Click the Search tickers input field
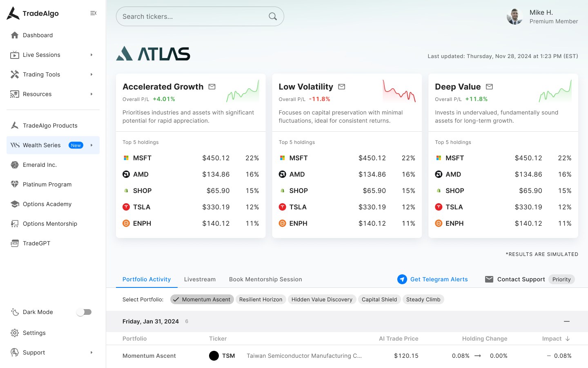Image resolution: width=588 pixels, height=368 pixels. coord(200,16)
